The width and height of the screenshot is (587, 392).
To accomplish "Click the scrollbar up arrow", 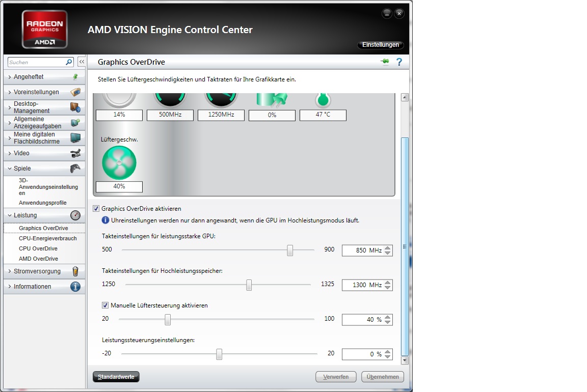I will coord(404,97).
